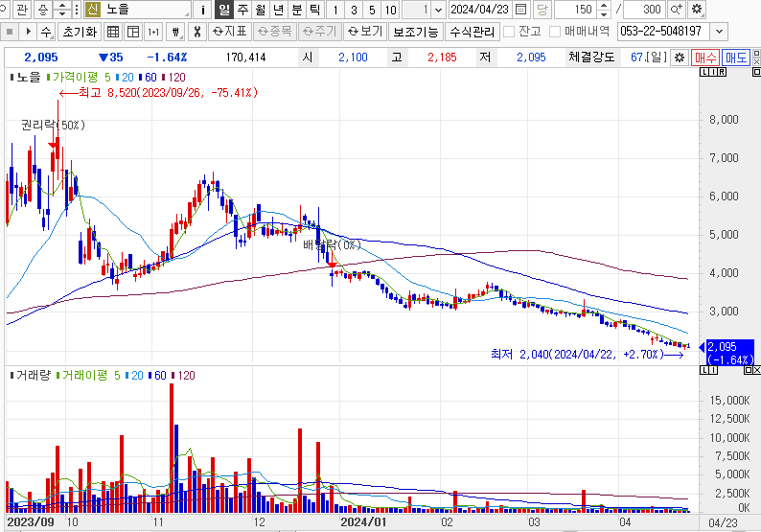761x532 pixels.
Task: Close the volume panel
Action: pyautogui.click(x=757, y=370)
